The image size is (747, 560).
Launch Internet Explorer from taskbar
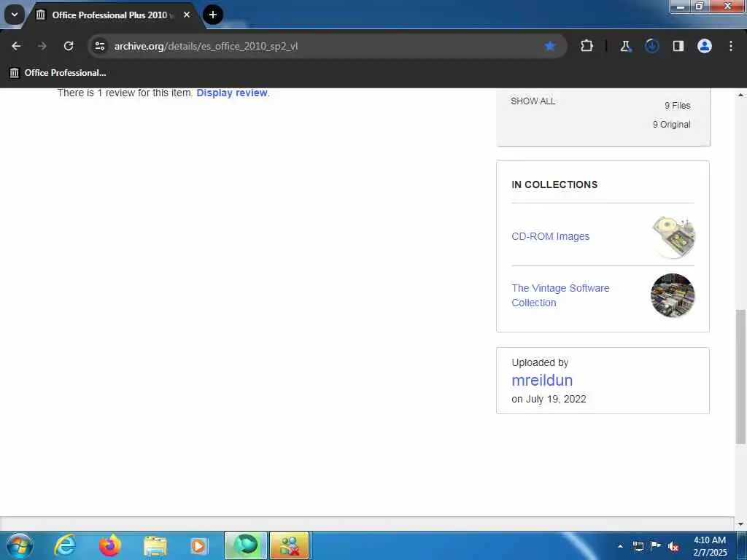pyautogui.click(x=64, y=545)
